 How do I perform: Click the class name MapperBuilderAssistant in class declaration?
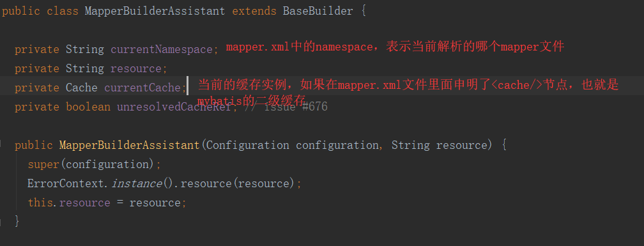pos(155,11)
